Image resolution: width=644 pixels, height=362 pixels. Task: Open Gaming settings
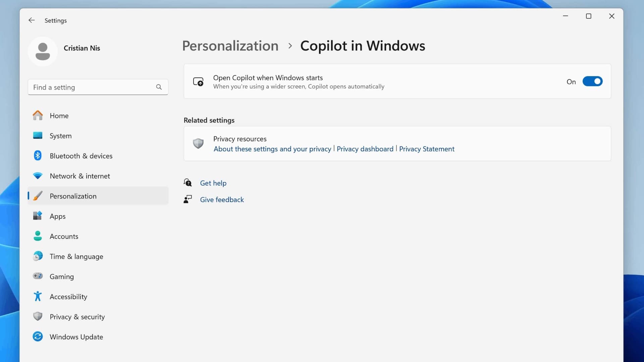pos(62,276)
